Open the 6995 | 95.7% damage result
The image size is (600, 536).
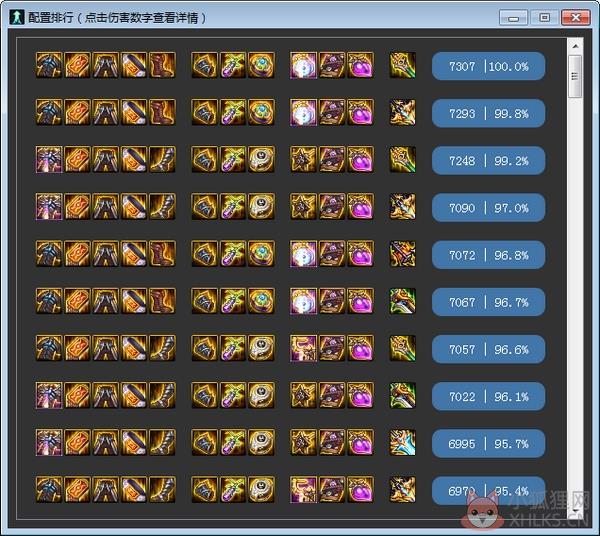pos(488,444)
